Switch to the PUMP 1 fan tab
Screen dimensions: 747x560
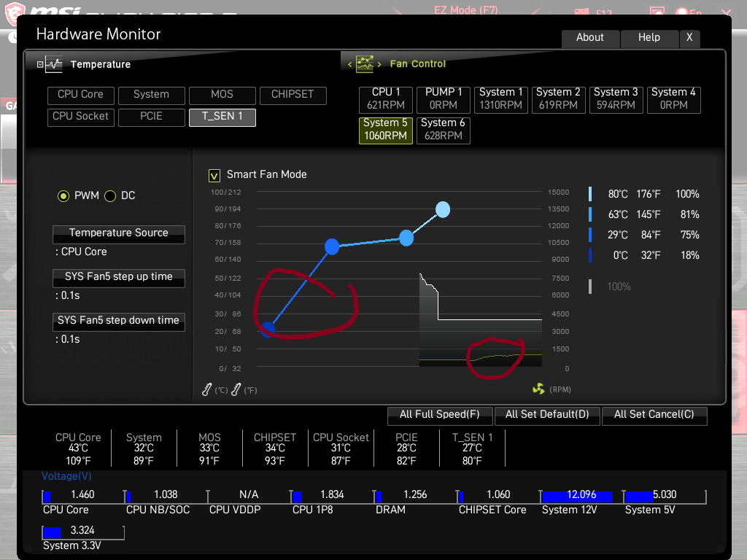pos(444,99)
